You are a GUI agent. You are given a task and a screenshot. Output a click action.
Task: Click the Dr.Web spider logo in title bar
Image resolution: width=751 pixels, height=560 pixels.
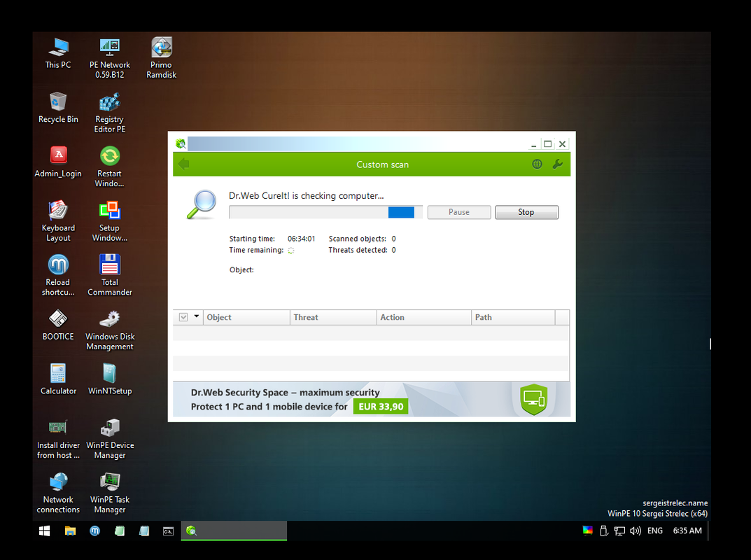point(181,143)
